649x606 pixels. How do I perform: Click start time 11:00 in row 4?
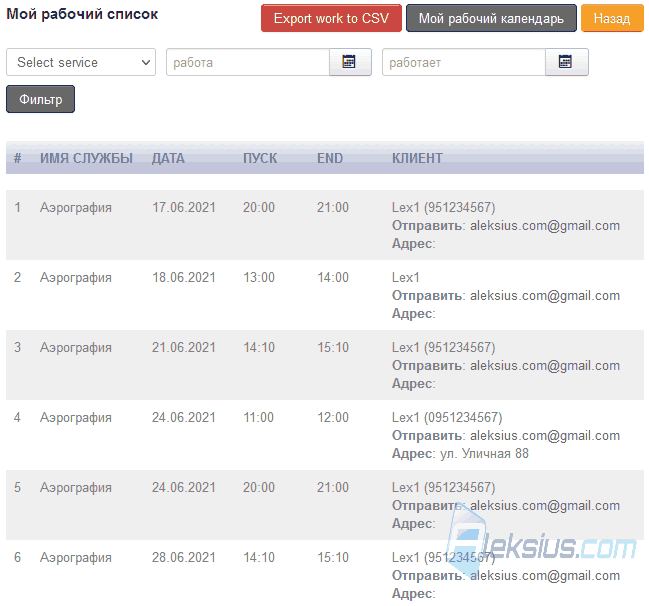(258, 417)
